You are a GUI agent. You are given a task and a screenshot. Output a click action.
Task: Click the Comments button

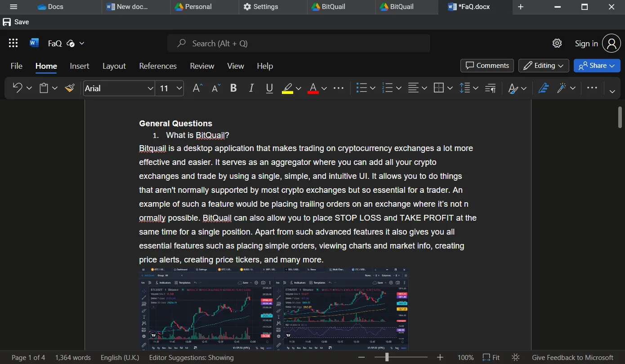pyautogui.click(x=487, y=66)
